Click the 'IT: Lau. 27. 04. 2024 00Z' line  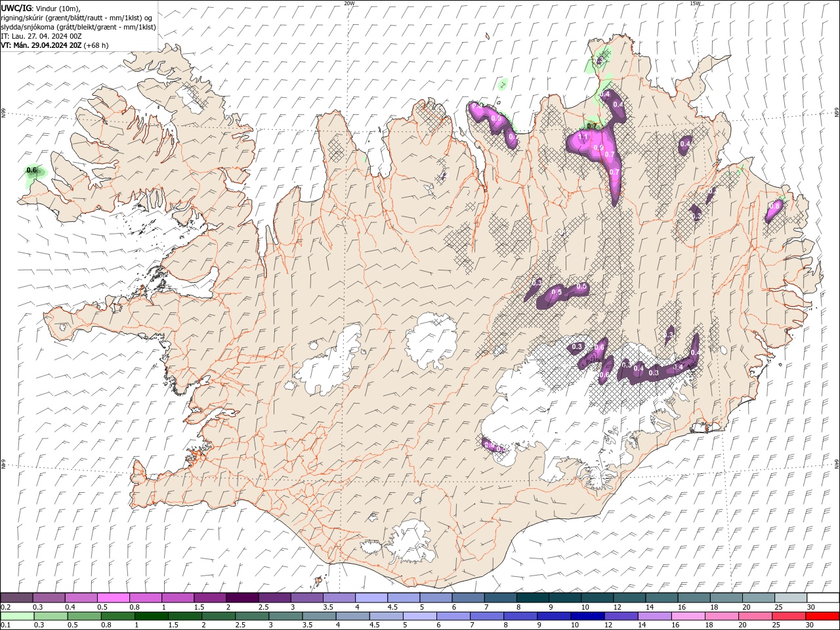coord(41,36)
